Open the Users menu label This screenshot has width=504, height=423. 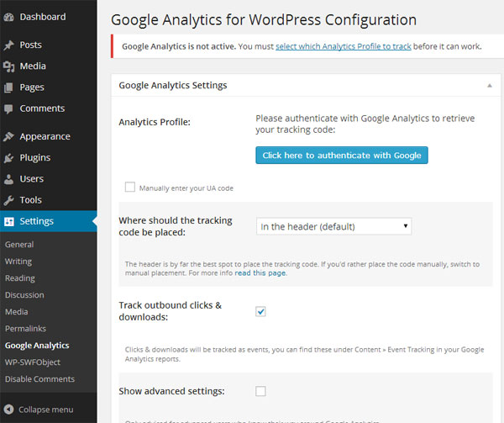click(32, 179)
